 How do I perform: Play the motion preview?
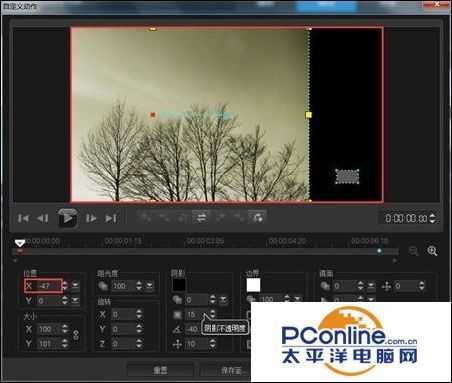[x=68, y=218]
